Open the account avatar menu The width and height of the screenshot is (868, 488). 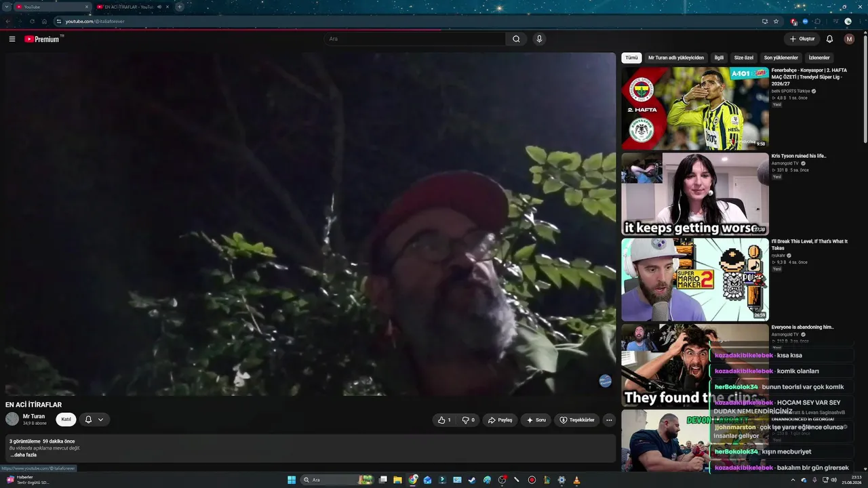coord(849,39)
